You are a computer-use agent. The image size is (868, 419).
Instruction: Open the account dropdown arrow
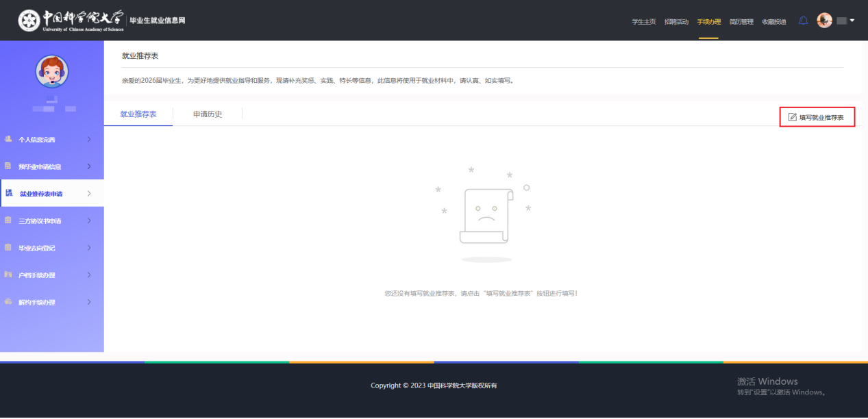pos(852,21)
